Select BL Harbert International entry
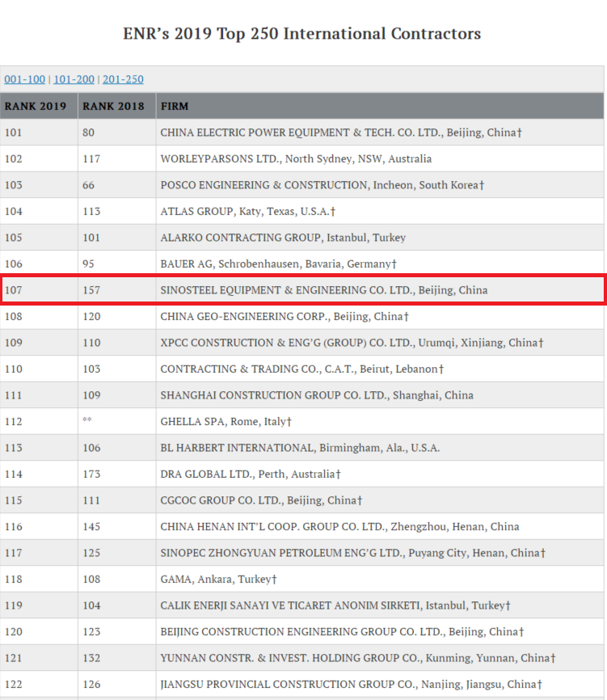This screenshot has width=607, height=700. 300,448
